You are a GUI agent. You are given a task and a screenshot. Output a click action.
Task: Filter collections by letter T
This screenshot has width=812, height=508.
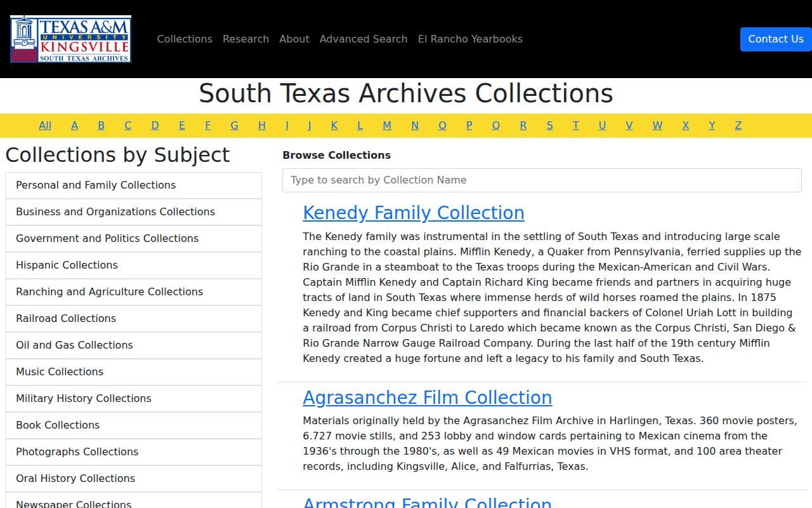575,125
